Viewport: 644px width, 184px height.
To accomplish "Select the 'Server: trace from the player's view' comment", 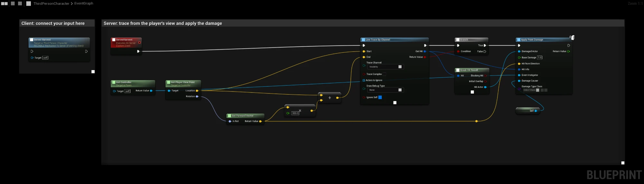I will tap(163, 23).
